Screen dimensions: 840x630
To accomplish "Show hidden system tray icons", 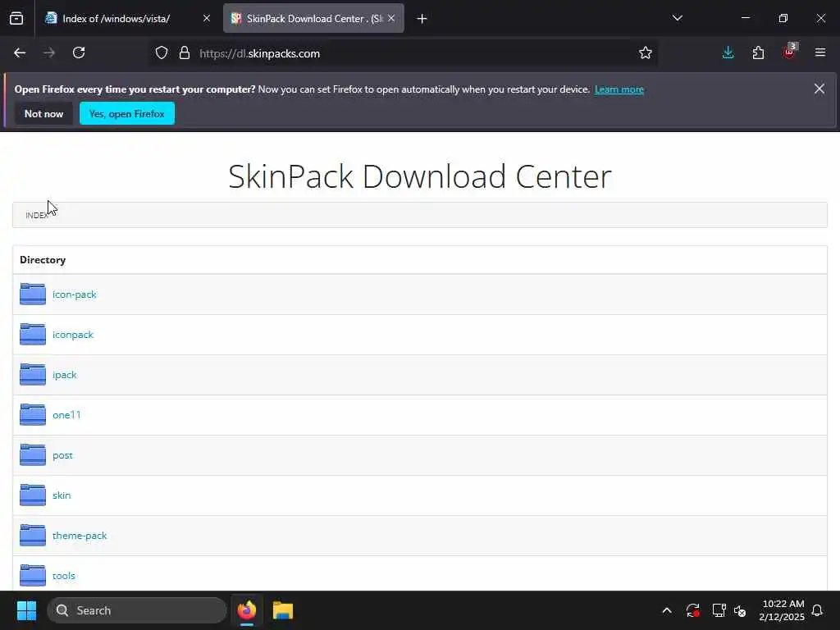I will pyautogui.click(x=667, y=610).
